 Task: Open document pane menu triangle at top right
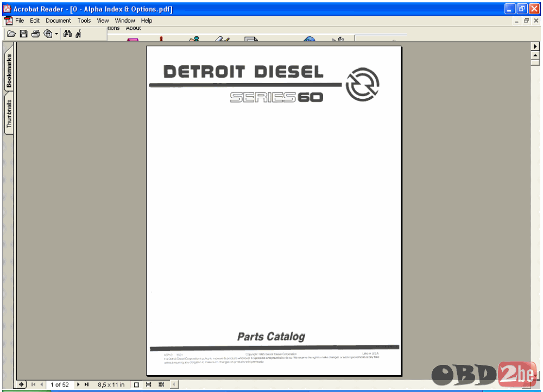535,46
